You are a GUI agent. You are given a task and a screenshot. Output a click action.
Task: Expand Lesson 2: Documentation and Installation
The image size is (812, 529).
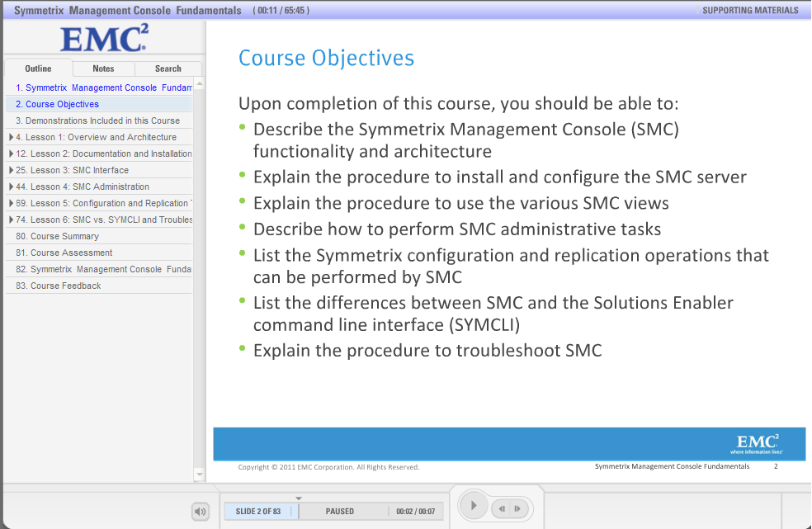tap(11, 154)
